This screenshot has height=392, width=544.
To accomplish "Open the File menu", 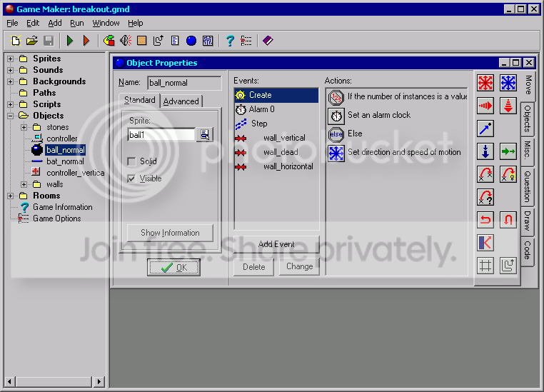I will (12, 23).
